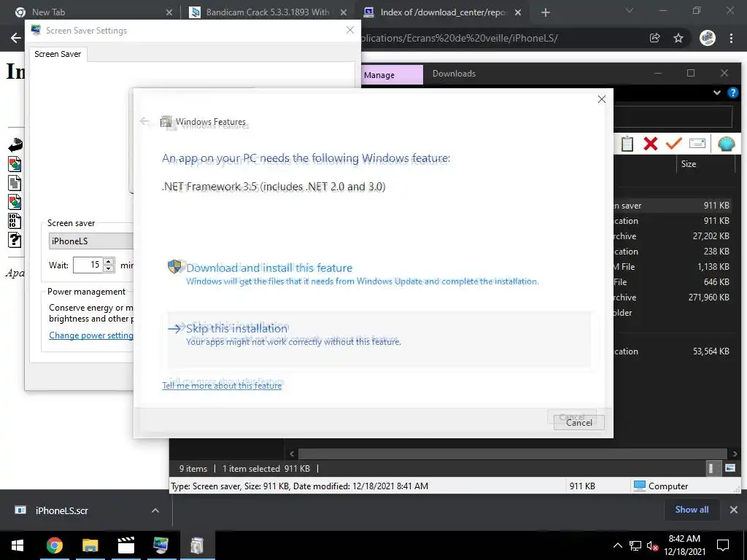The width and height of the screenshot is (747, 560).
Task: Open File Explorer from the taskbar
Action: tap(90, 545)
